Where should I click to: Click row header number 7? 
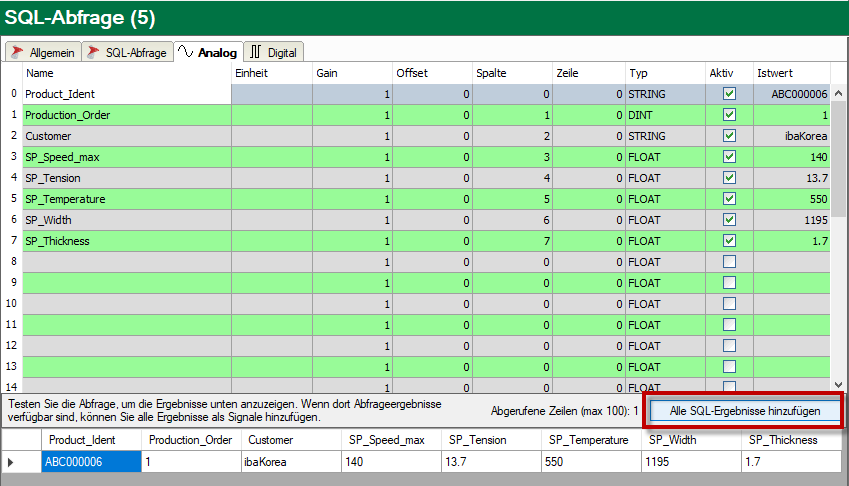pyautogui.click(x=14, y=240)
